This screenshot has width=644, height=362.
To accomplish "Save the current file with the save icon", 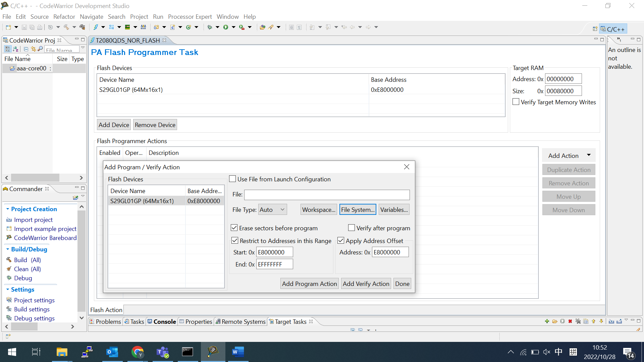I will [x=24, y=27].
